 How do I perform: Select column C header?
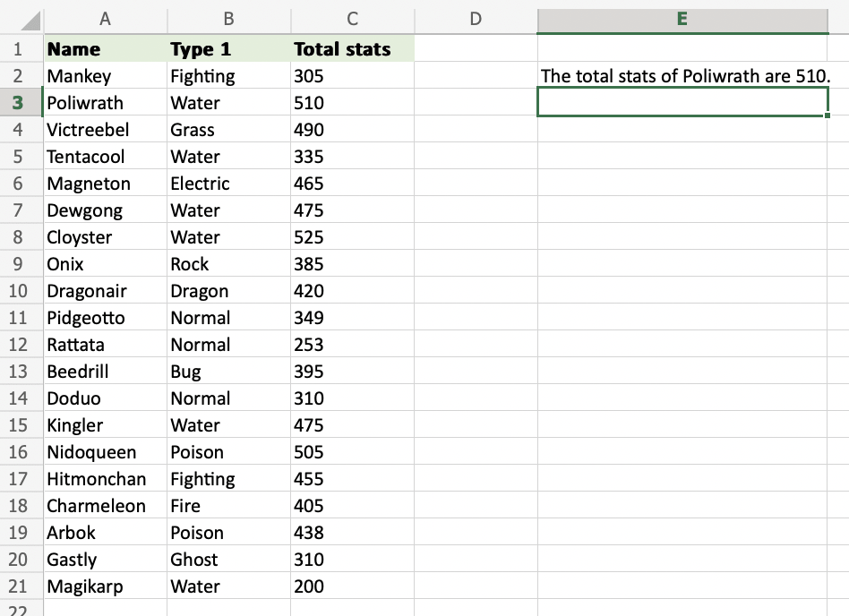coord(352,18)
